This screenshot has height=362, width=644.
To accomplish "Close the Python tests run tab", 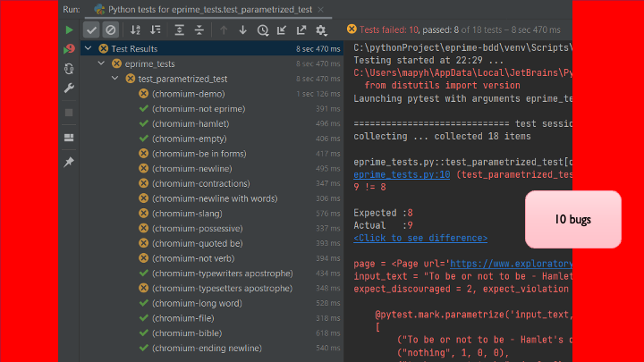I will (321, 10).
